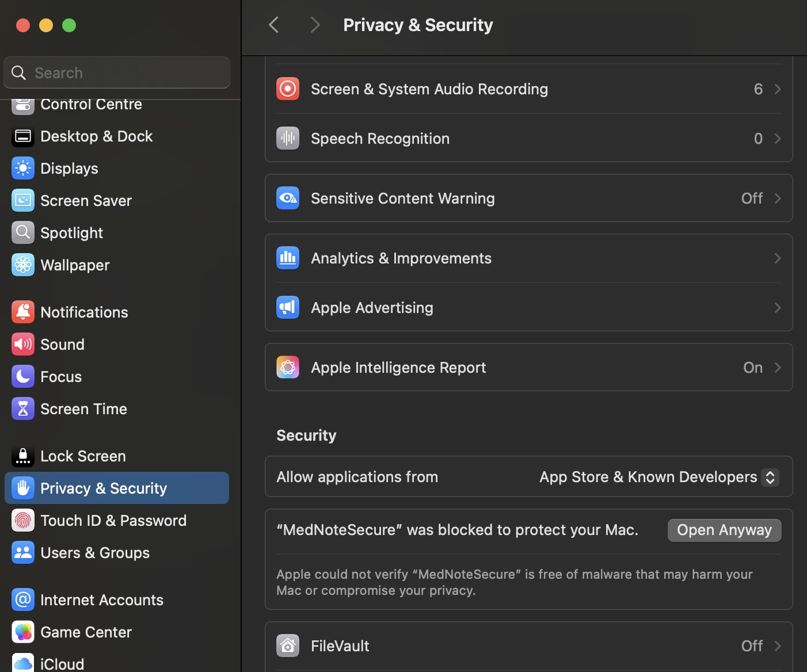Expand Apple Advertising chevron
This screenshot has height=672, width=807.
point(778,308)
